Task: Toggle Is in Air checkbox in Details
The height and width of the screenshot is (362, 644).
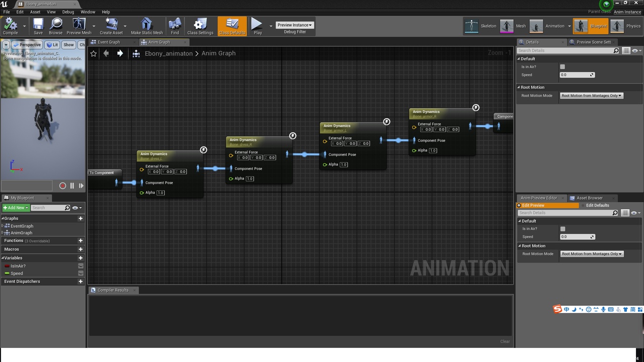Action: [x=562, y=67]
